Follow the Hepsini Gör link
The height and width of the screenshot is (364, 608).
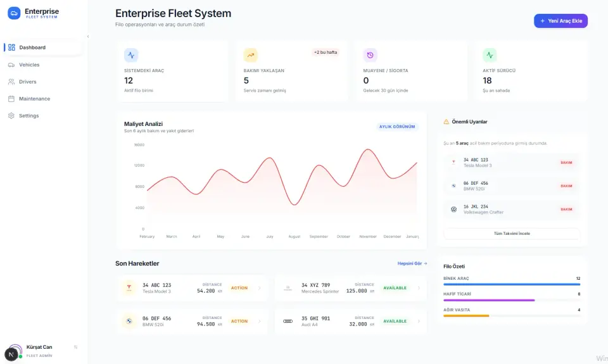412,263
